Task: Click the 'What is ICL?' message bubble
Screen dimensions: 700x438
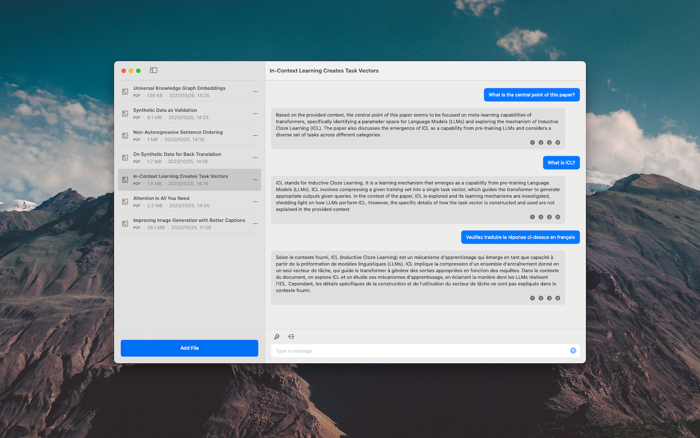Action: (561, 163)
